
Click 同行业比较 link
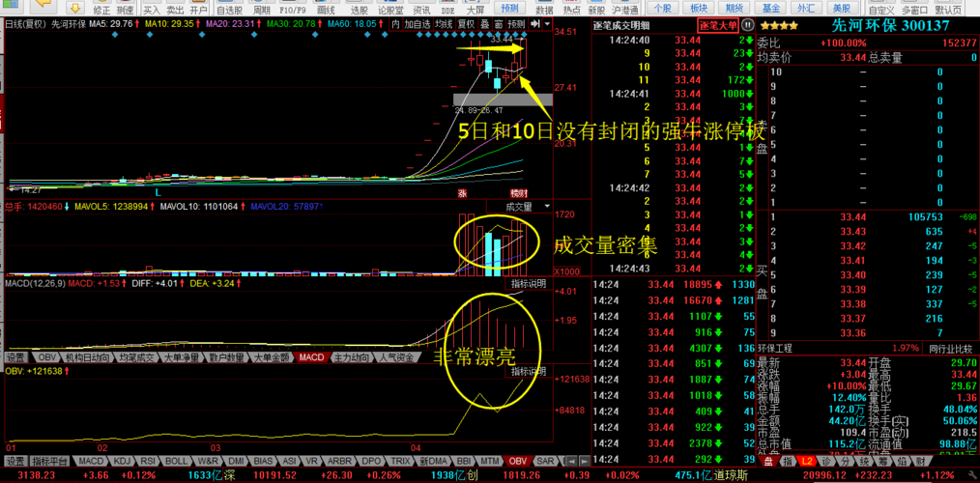(950, 348)
